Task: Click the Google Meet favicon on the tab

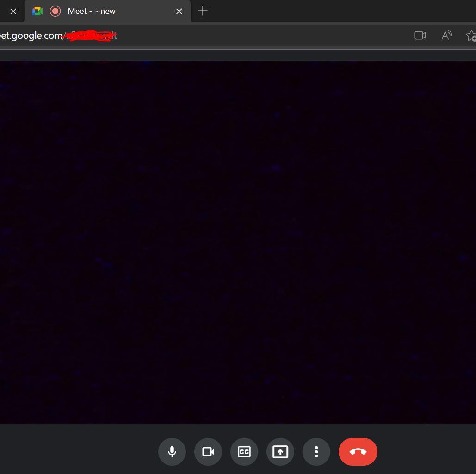Action: 37,11
